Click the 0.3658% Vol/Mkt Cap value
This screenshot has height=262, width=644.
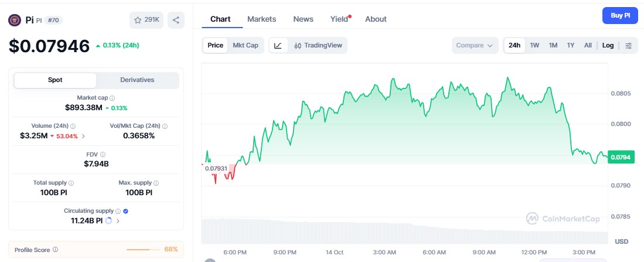click(x=139, y=136)
